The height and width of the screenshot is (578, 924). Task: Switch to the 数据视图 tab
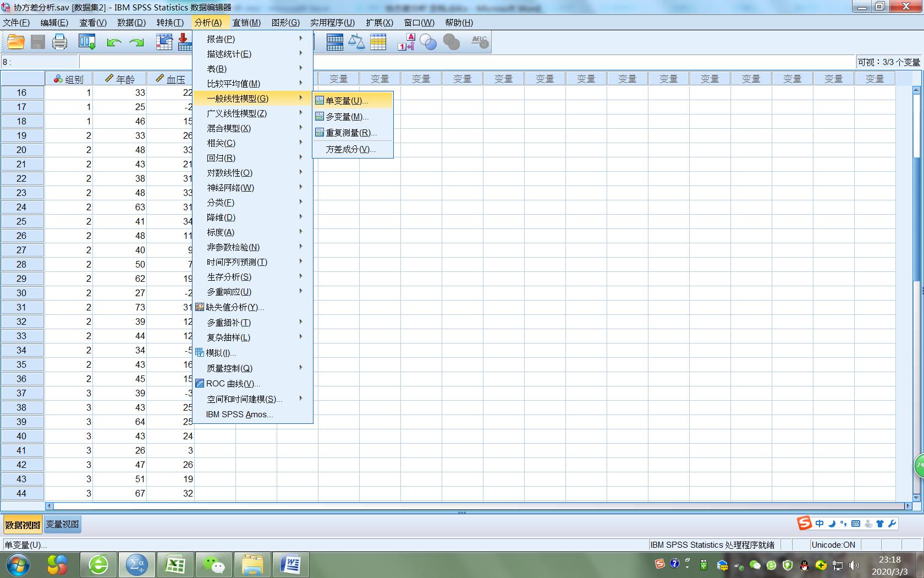click(x=23, y=525)
